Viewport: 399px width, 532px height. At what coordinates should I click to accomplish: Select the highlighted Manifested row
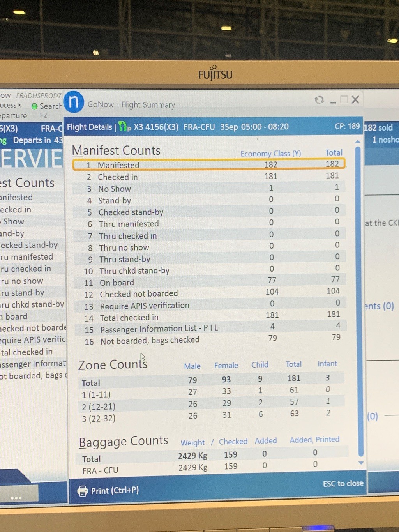[x=208, y=164]
